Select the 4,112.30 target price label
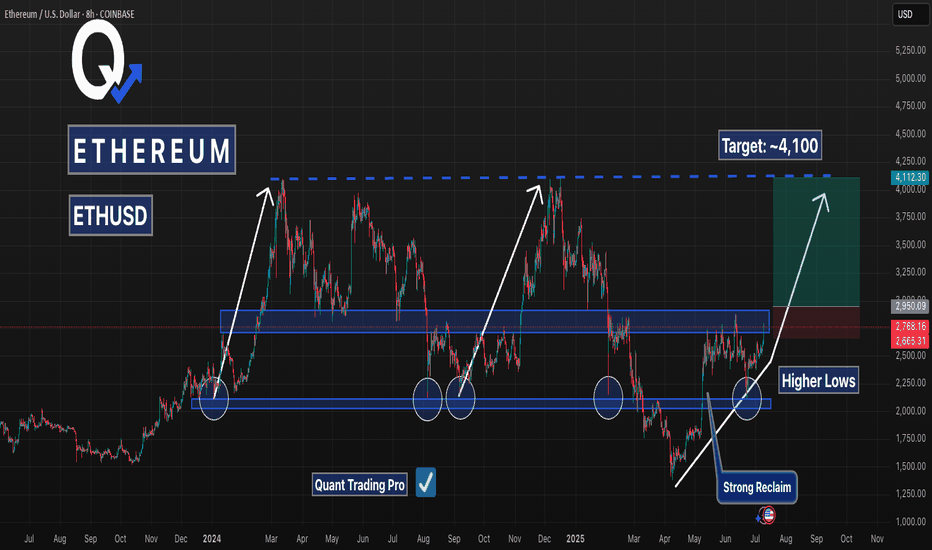This screenshot has height=550, width=932. tap(910, 177)
